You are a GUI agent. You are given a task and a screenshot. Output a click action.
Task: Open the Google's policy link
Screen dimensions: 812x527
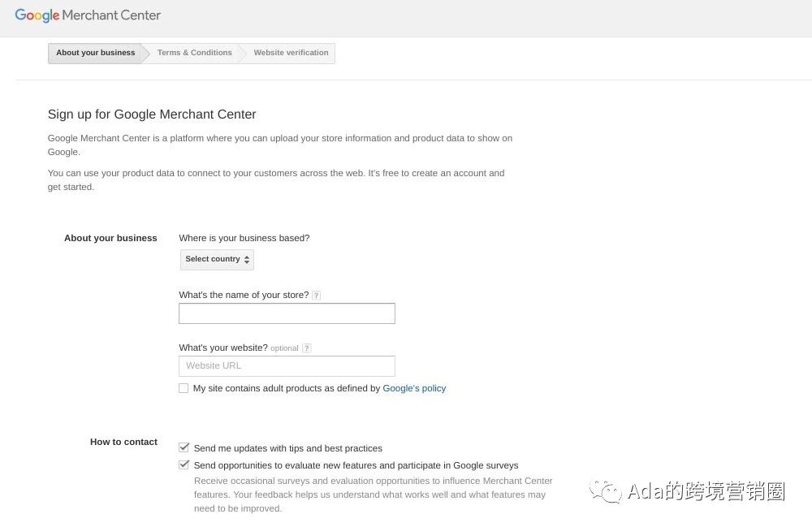[414, 388]
